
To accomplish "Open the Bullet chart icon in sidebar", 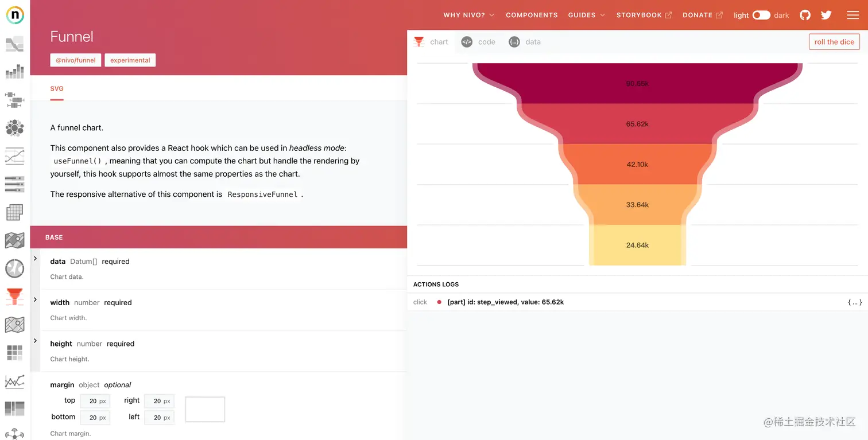I will [15, 184].
